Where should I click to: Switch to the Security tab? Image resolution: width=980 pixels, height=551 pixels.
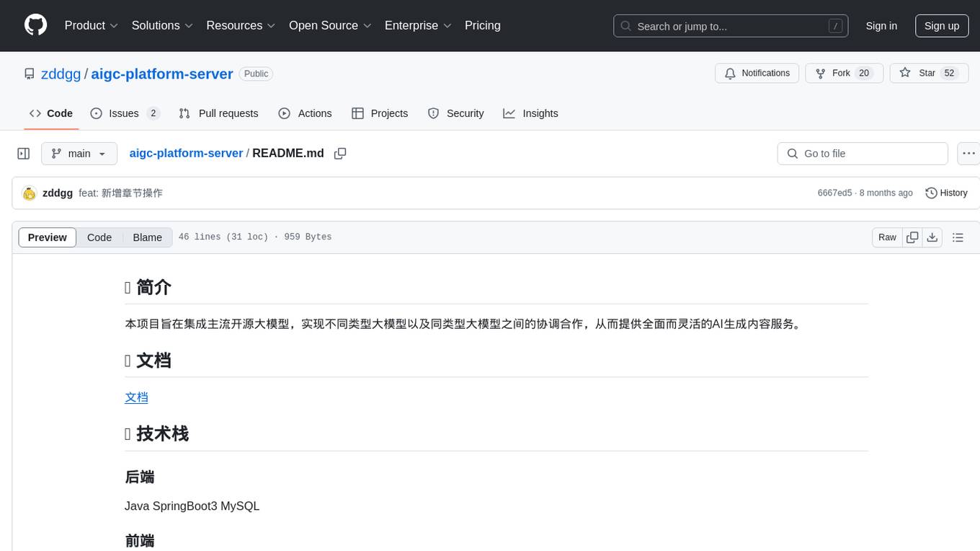click(455, 113)
